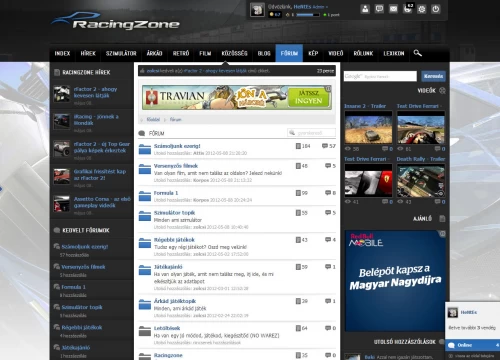
Task: Expand the HeRtEs Admin user dropdown arrow
Action: pyautogui.click(x=327, y=7)
